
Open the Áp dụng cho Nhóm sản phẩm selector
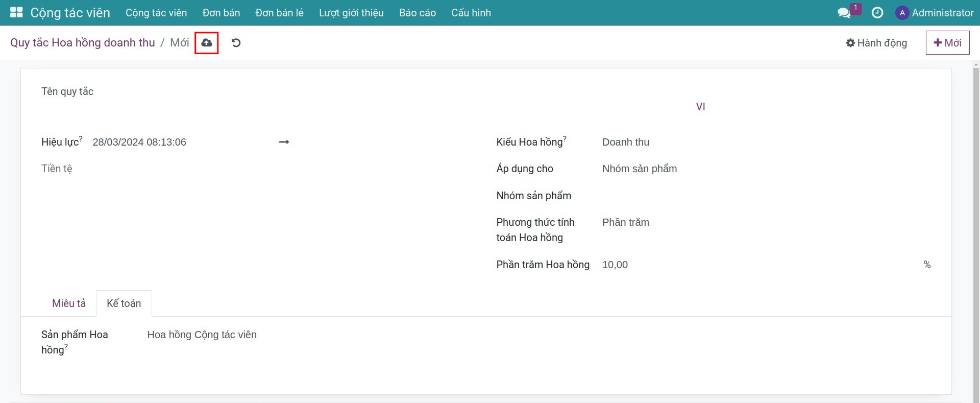766,169
